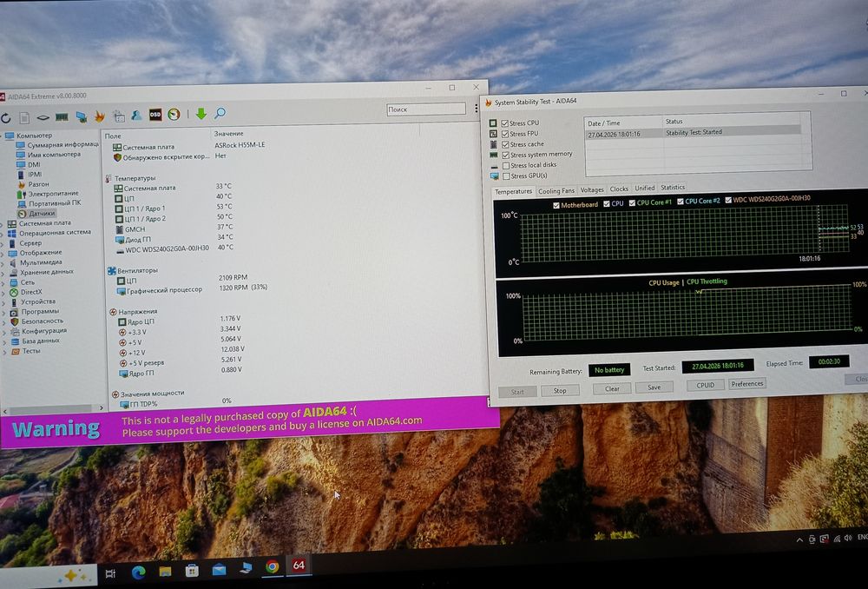
Task: Toggle the Stress system memory checkbox
Action: pos(505,155)
